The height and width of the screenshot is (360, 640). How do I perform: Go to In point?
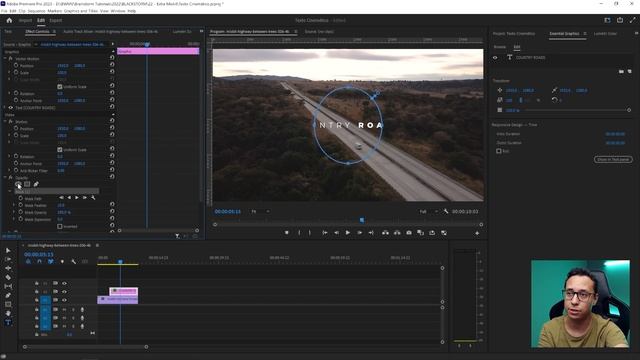324,233
